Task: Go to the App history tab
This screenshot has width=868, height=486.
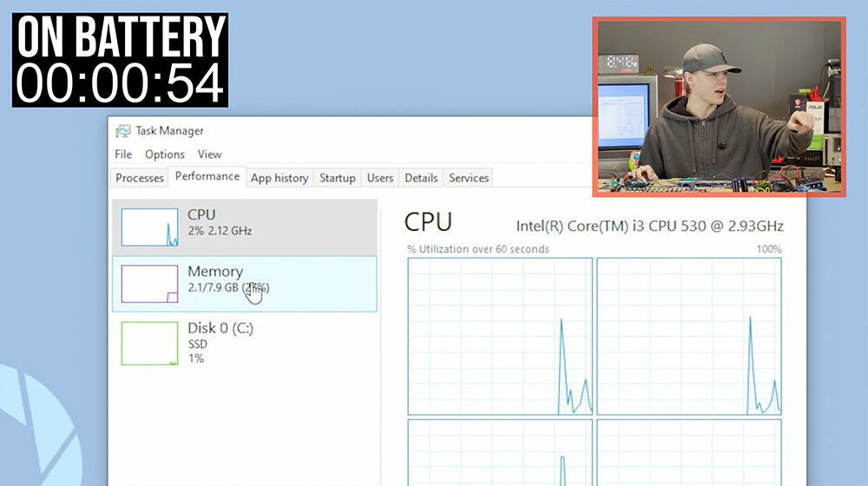Action: point(279,178)
